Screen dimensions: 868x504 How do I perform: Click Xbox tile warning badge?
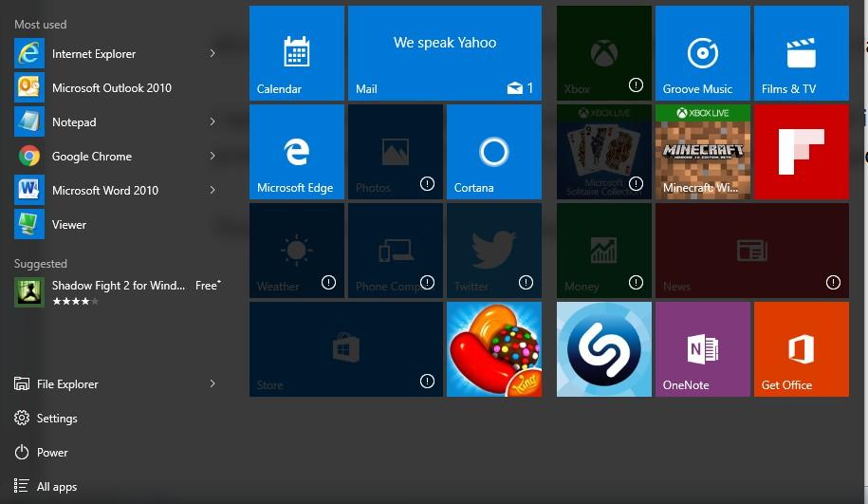[x=636, y=84]
